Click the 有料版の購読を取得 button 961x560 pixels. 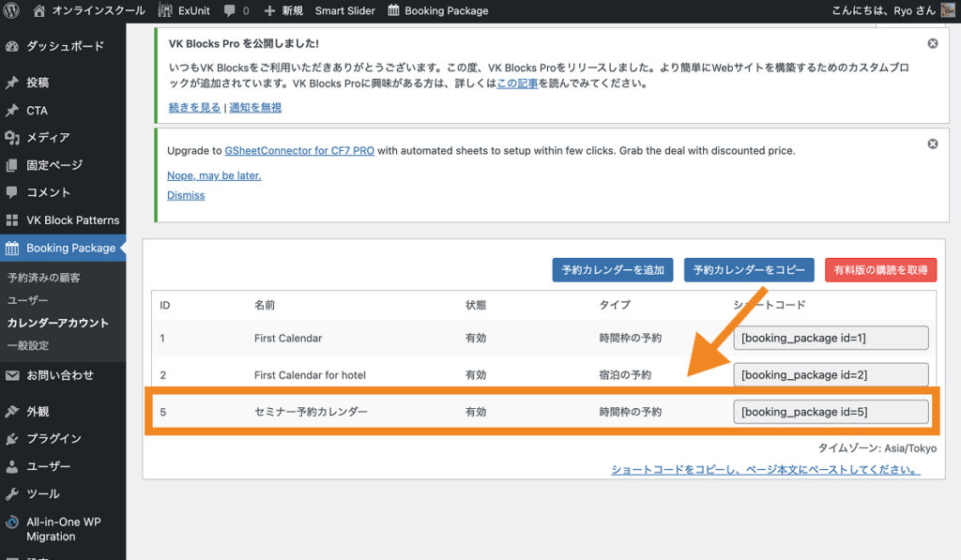point(880,270)
